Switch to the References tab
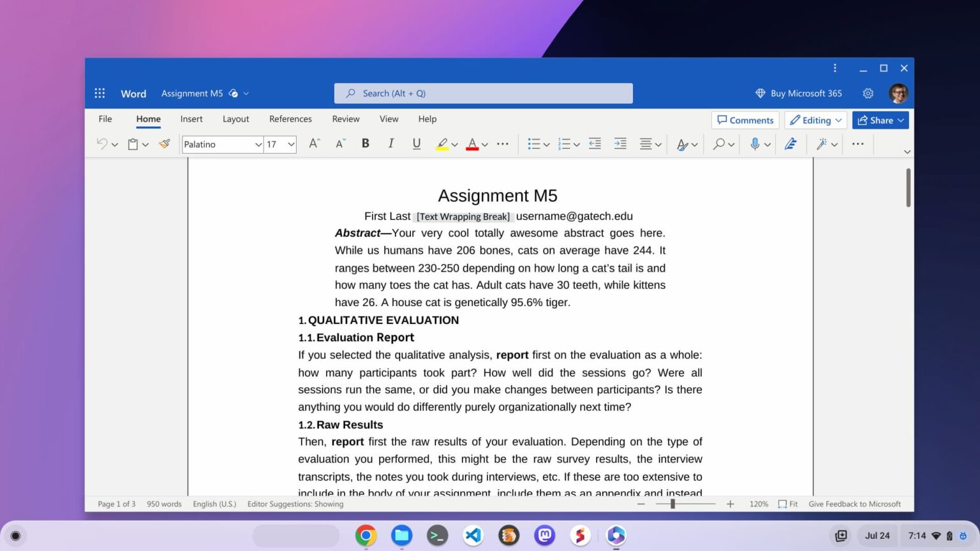Viewport: 980px width, 551px height. (290, 119)
